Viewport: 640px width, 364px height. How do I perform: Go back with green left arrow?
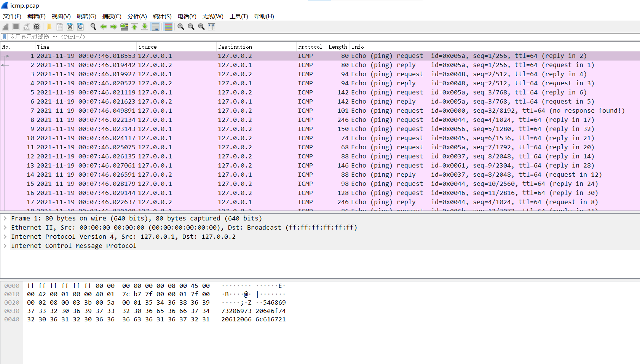tap(103, 27)
